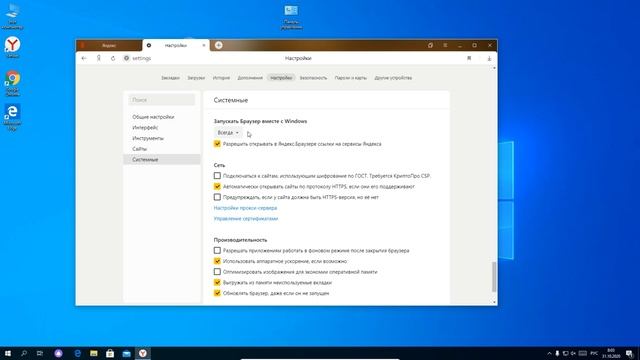This screenshot has width=640, height=360.
Task: Open the certificate management link
Action: pos(246,218)
